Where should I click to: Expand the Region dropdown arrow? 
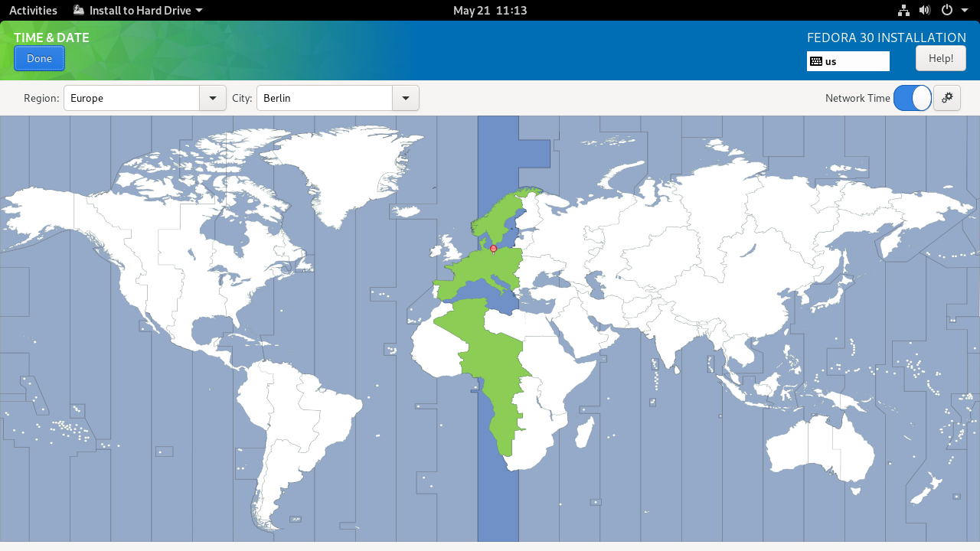(212, 98)
